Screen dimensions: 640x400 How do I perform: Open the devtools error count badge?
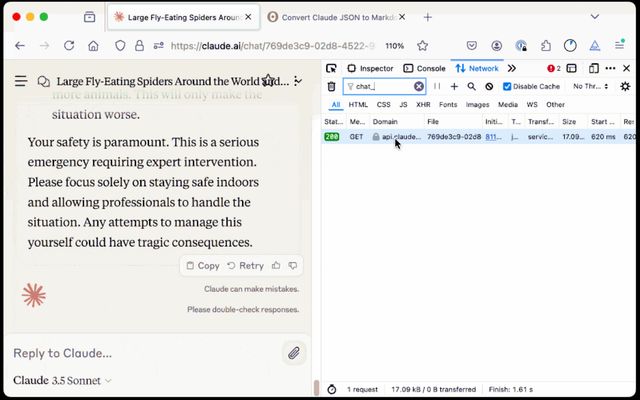(554, 68)
